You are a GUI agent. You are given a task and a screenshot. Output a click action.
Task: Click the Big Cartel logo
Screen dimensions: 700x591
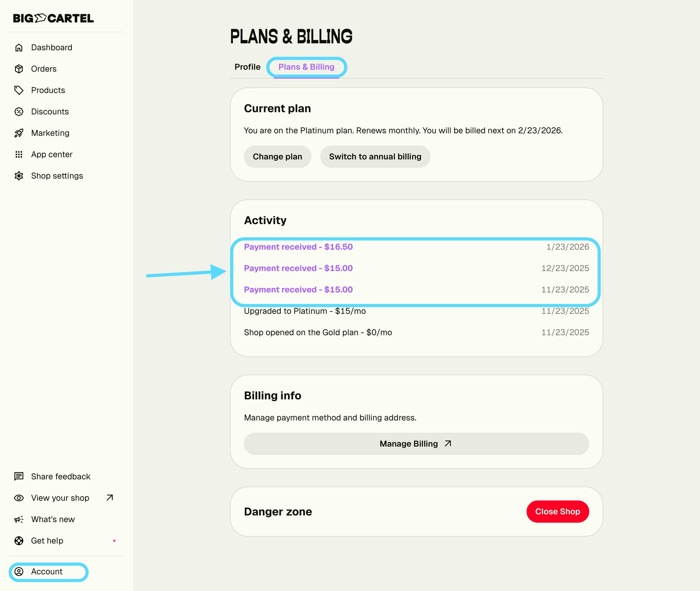pos(53,18)
